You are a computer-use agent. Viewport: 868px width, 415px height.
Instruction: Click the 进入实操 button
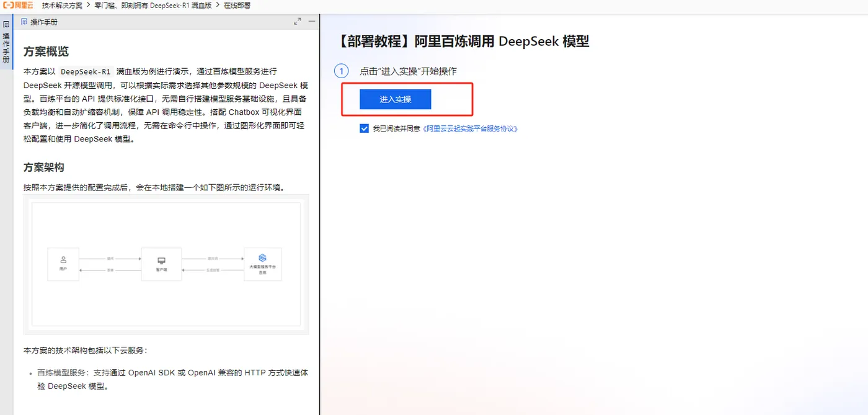click(x=395, y=99)
